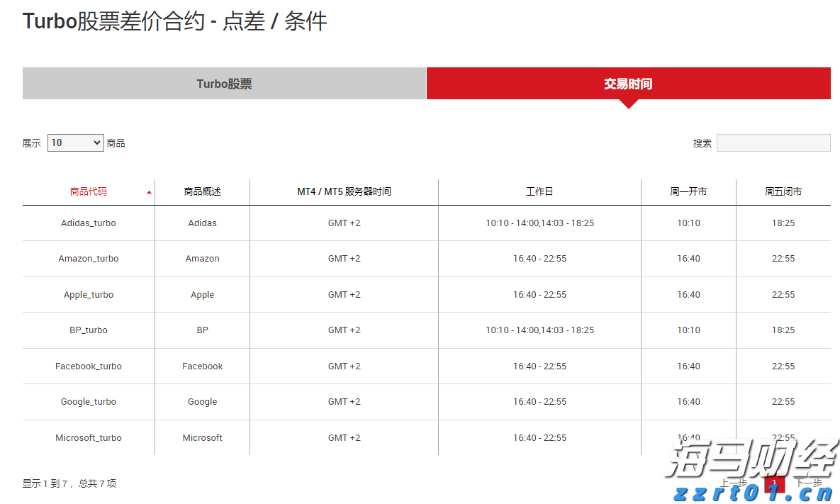Click inside the 搜索 search field

(773, 142)
